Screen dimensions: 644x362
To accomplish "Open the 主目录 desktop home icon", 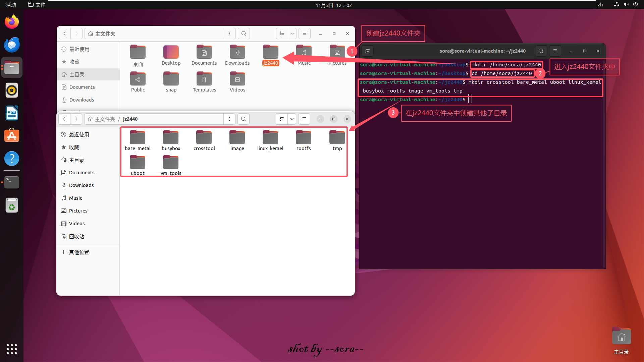I will click(621, 341).
